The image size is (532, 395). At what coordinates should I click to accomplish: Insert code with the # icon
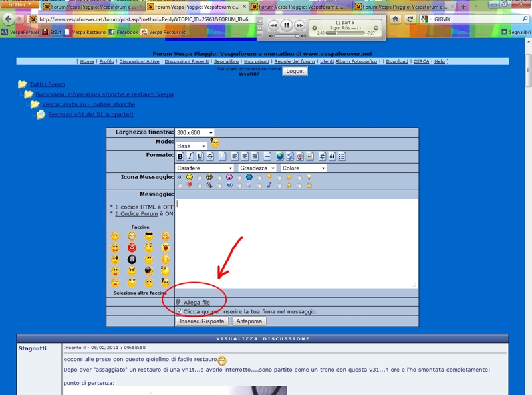tap(322, 156)
